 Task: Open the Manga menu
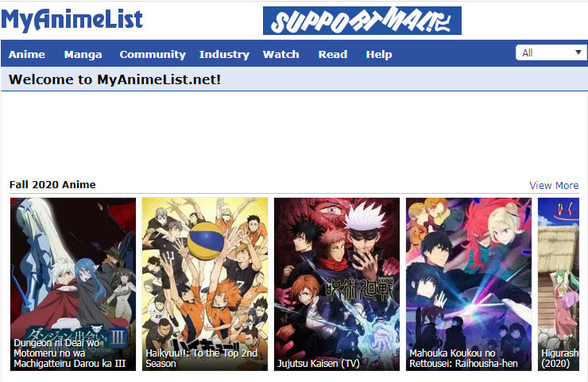(x=83, y=54)
